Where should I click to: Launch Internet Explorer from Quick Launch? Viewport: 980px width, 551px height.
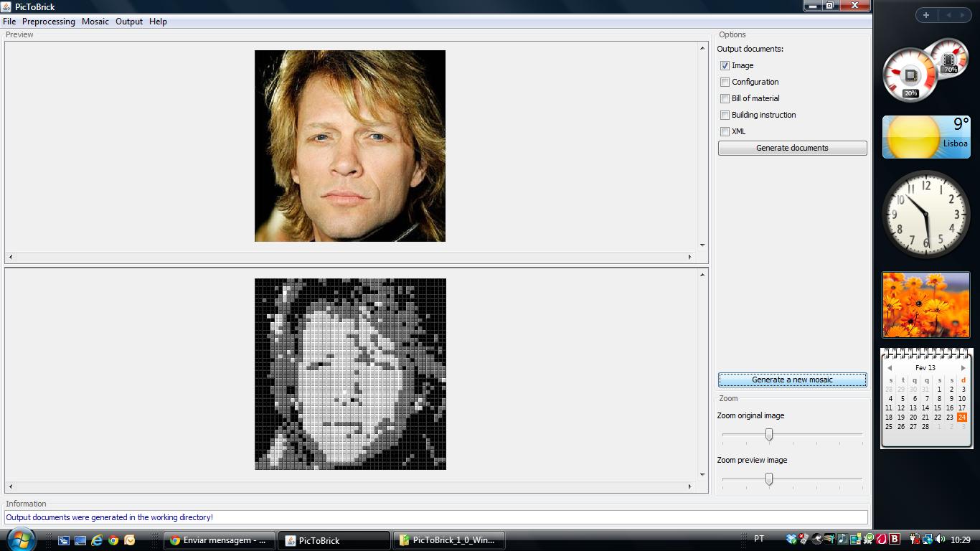coord(97,540)
